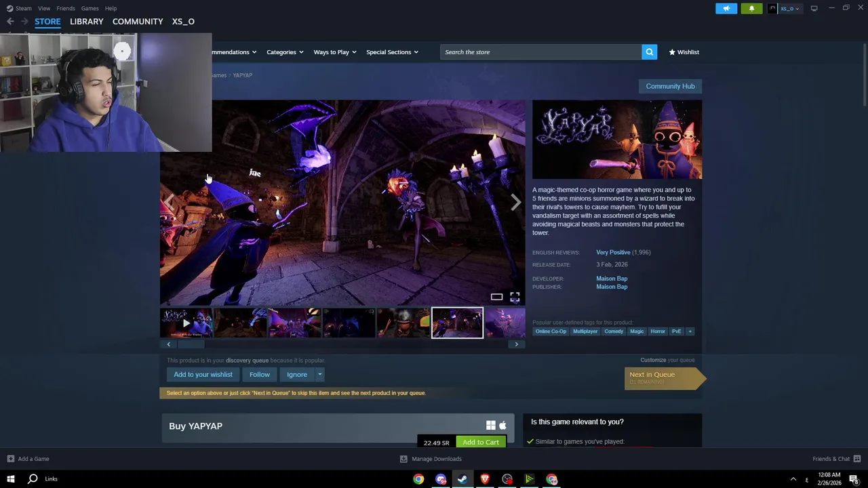Go forward with the navigation arrow
868x488 pixels.
point(24,22)
